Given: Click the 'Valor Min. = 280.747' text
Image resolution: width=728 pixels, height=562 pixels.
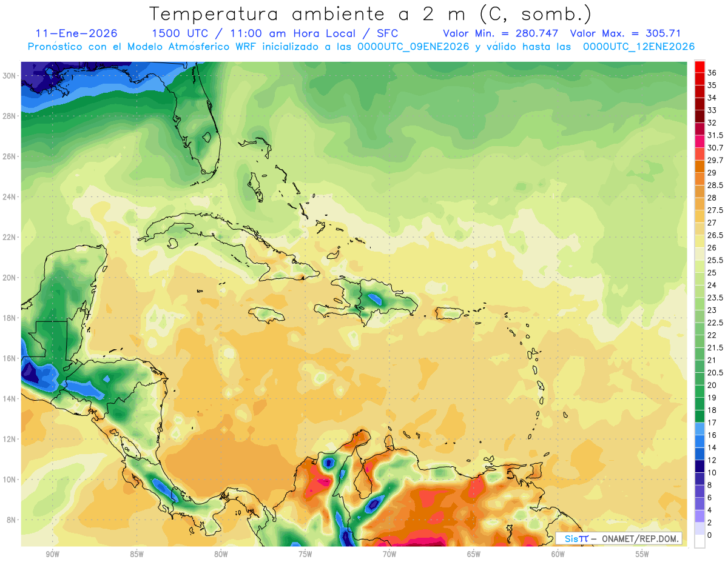Looking at the screenshot, I should point(500,33).
